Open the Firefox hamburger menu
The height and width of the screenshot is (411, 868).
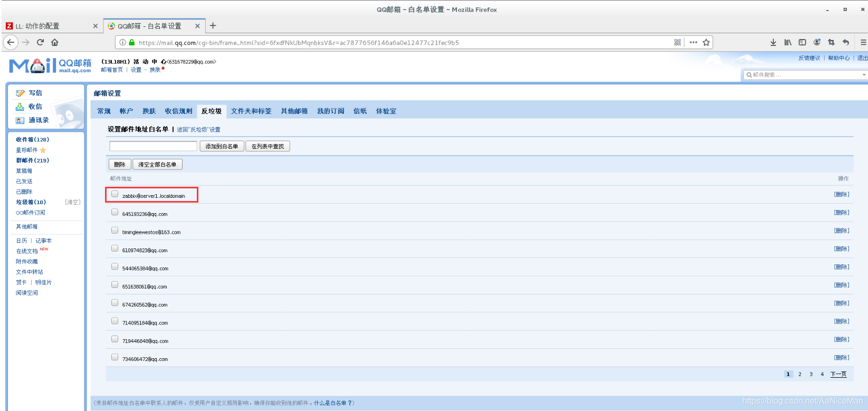(x=863, y=42)
